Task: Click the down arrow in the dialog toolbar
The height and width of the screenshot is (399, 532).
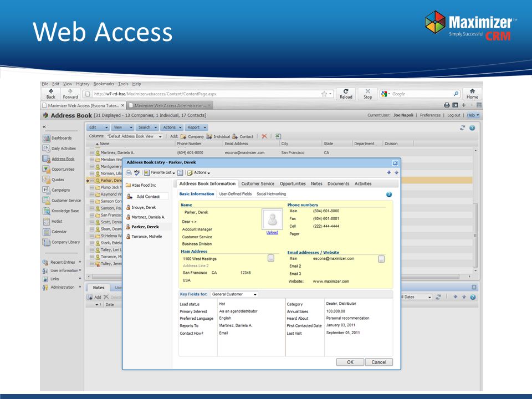Action: click(x=389, y=172)
